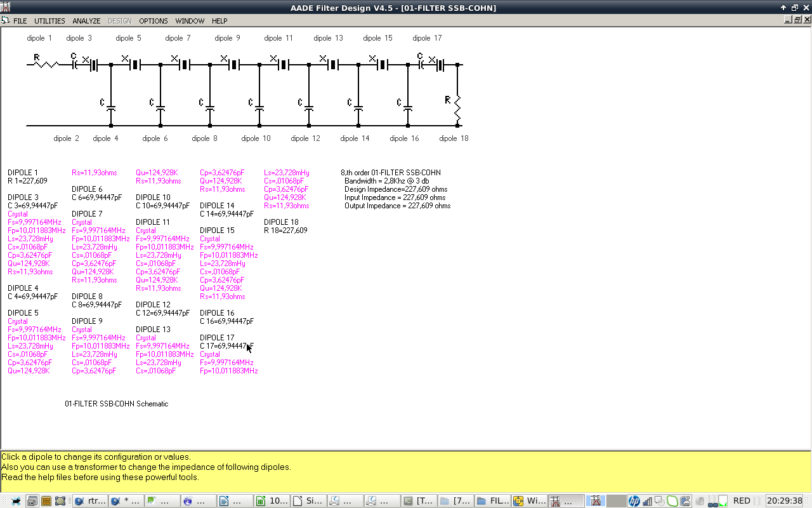The height and width of the screenshot is (508, 812).
Task: Click the crystal symbol at dipole 13
Action: pyautogui.click(x=332, y=64)
